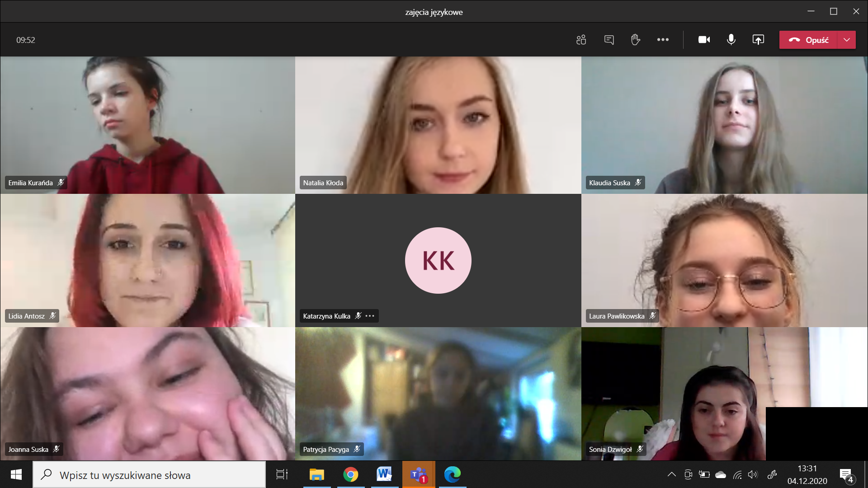Open the Windows Start menu
This screenshot has width=868, height=488.
tap(16, 474)
